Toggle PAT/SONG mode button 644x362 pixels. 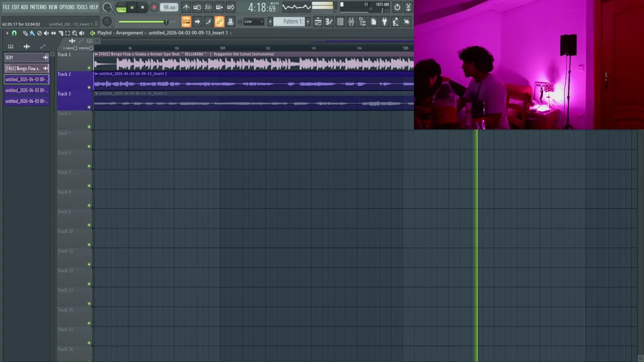tap(121, 9)
